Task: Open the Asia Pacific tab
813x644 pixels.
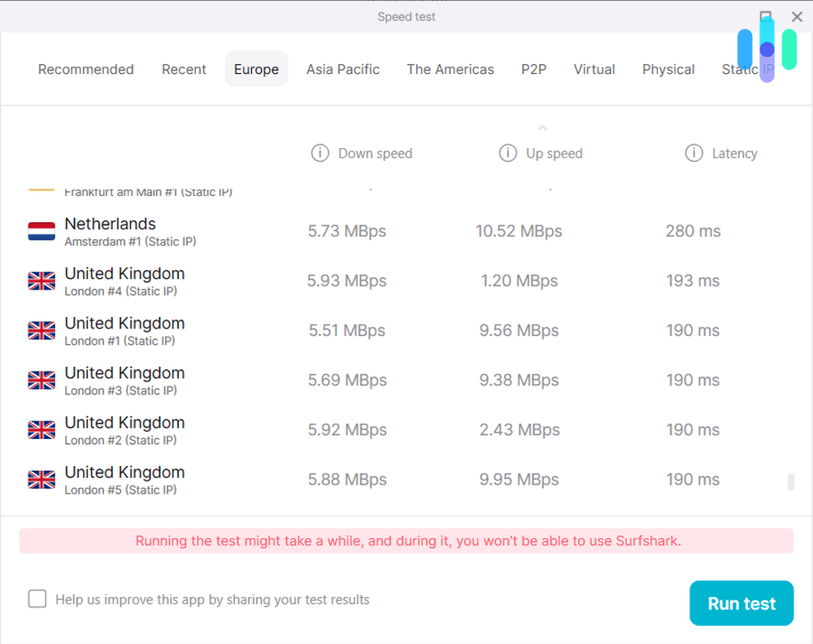Action: pos(343,69)
